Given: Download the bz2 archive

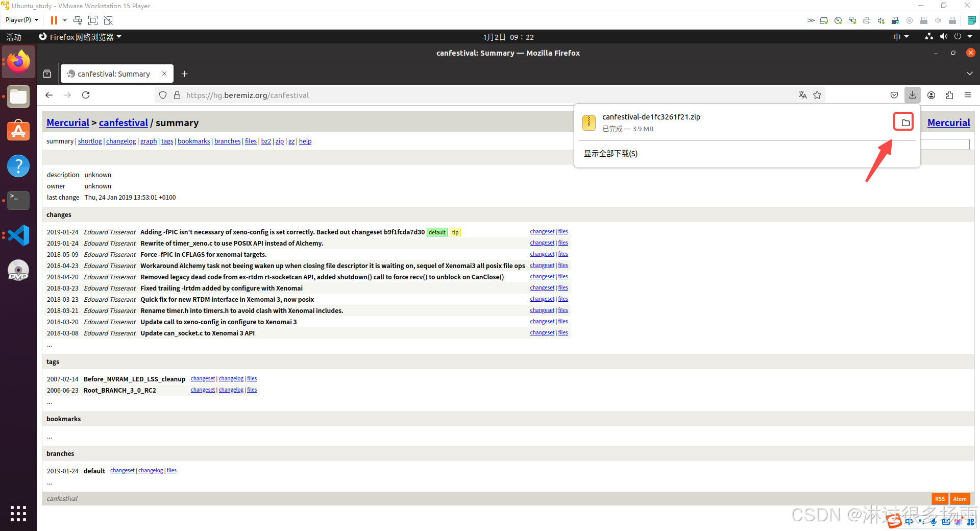Looking at the screenshot, I should coord(266,141).
